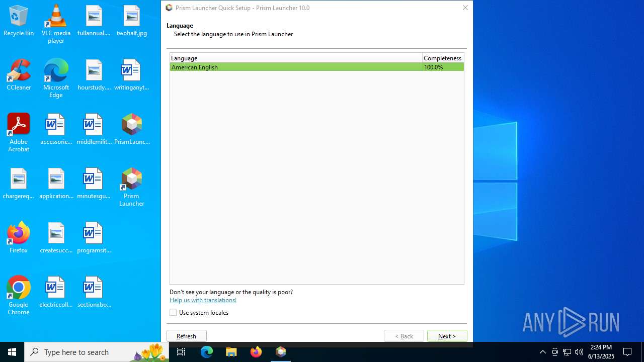Image resolution: width=644 pixels, height=362 pixels.
Task: Close the Prism Launcher Quick Setup window
Action: coord(465,8)
